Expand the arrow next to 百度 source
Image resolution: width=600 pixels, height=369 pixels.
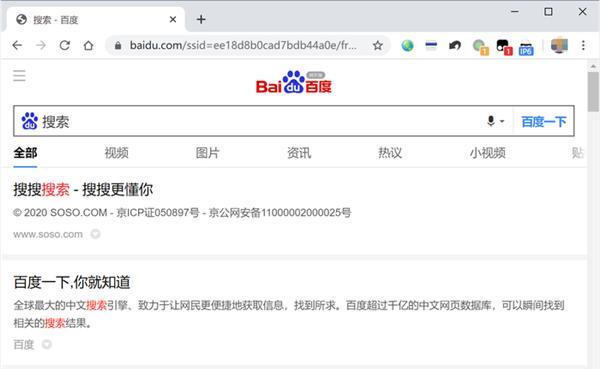tap(47, 345)
